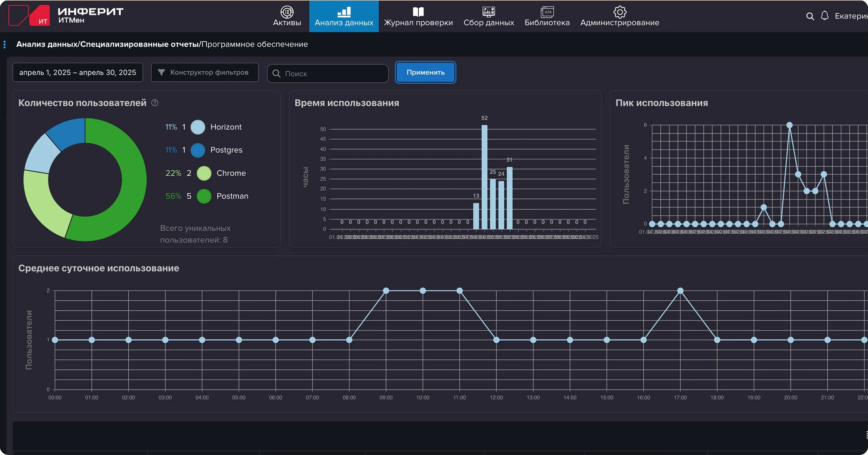Click the Активы globe icon
The height and width of the screenshot is (455, 868).
(287, 12)
